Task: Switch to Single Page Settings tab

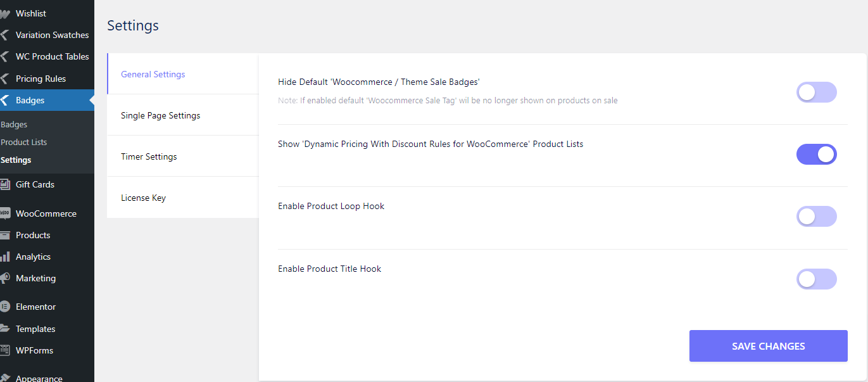Action: [x=183, y=115]
